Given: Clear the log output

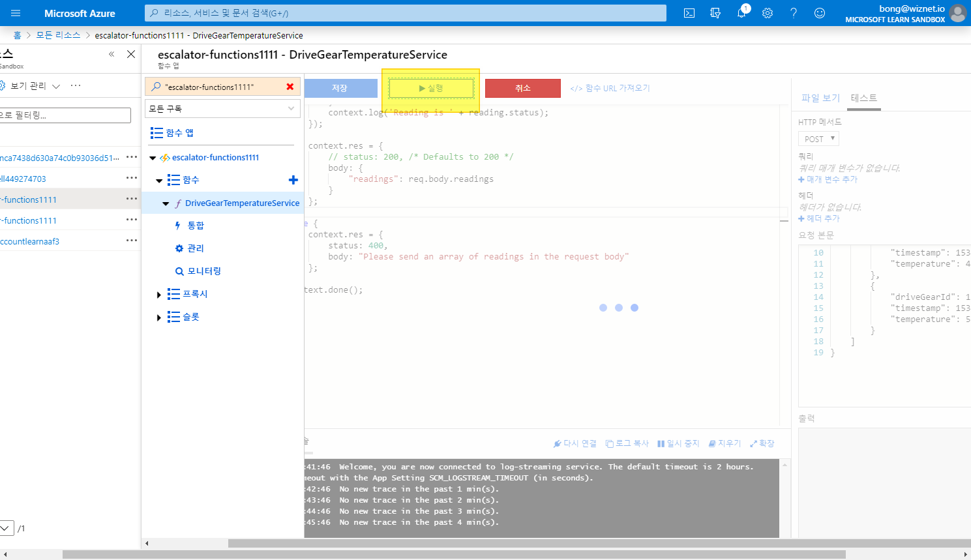Looking at the screenshot, I should point(725,443).
